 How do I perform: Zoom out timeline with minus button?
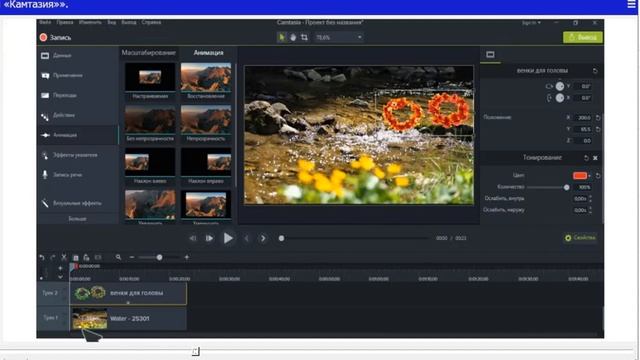tap(132, 258)
